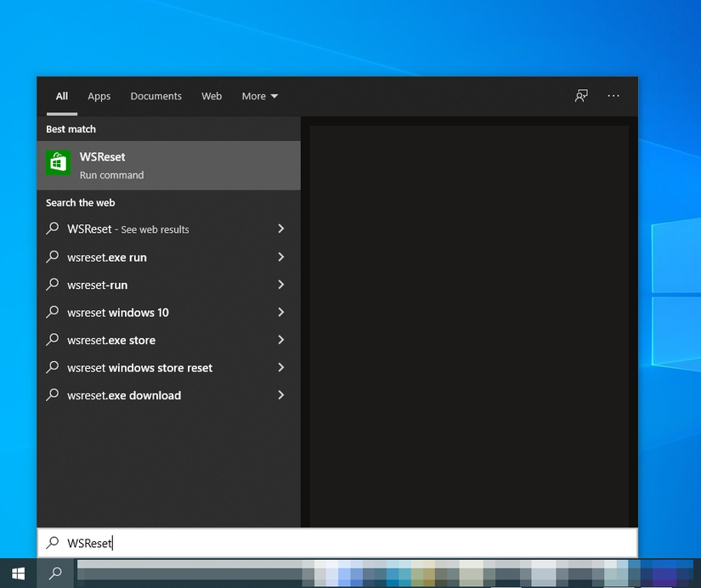Select the wsreset windows 10 suggestion text

118,313
